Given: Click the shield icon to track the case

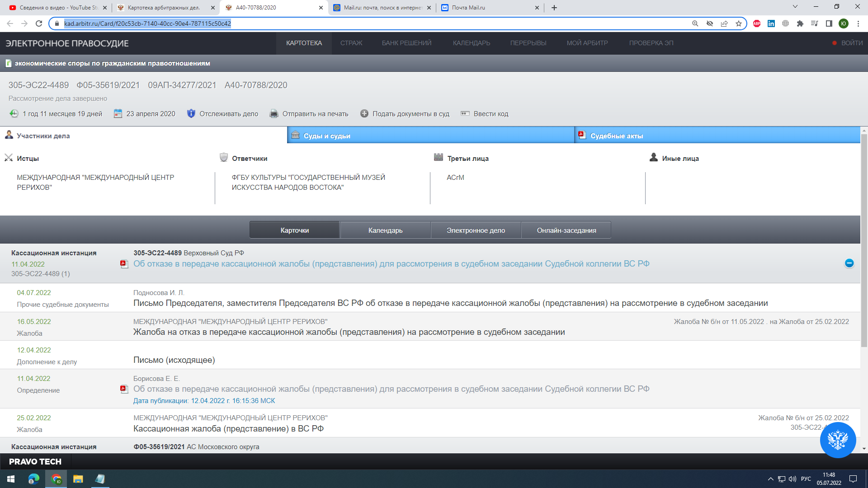Looking at the screenshot, I should tap(191, 113).
